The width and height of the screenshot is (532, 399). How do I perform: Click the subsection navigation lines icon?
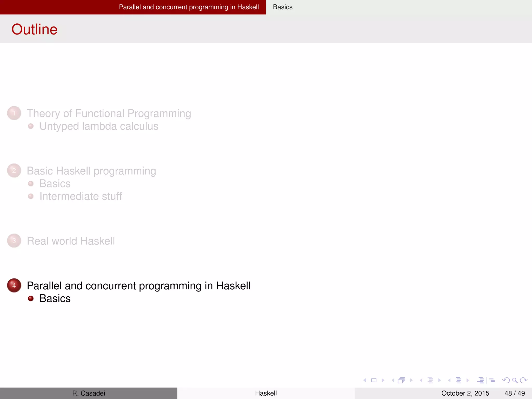430,380
